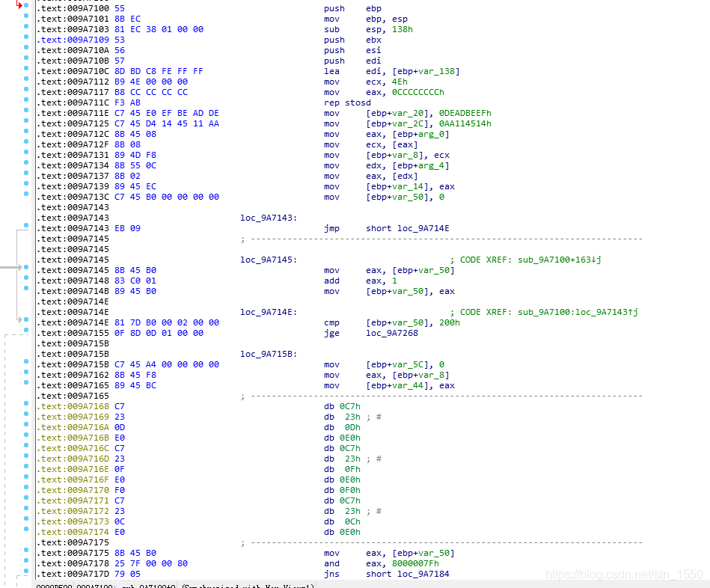Image resolution: width=710 pixels, height=588 pixels.
Task: Click the db 0Ch data byte
Action: [343, 522]
